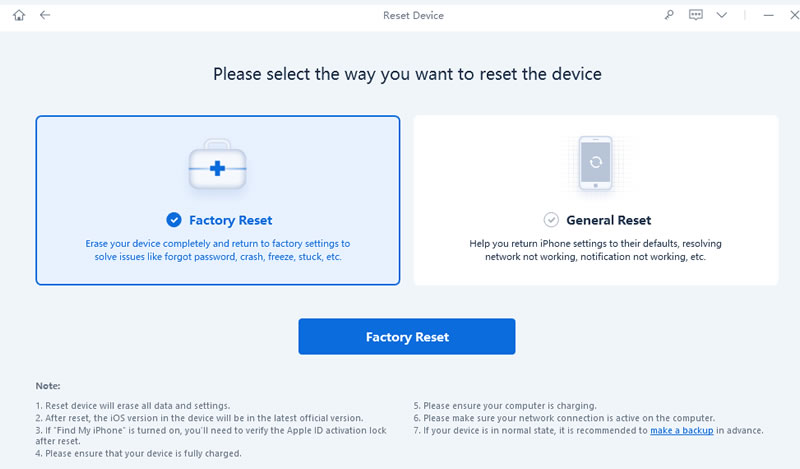Expand the title bar chevron menu
This screenshot has width=800, height=469.
click(x=721, y=15)
